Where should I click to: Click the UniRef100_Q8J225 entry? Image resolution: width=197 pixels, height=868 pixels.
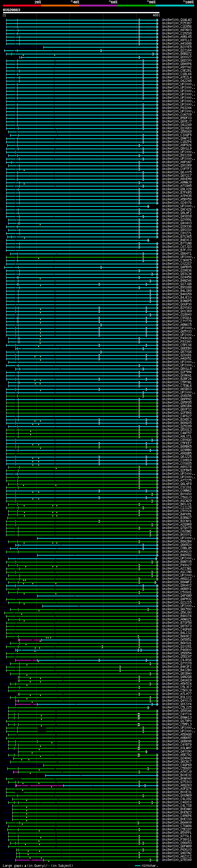(177, 457)
